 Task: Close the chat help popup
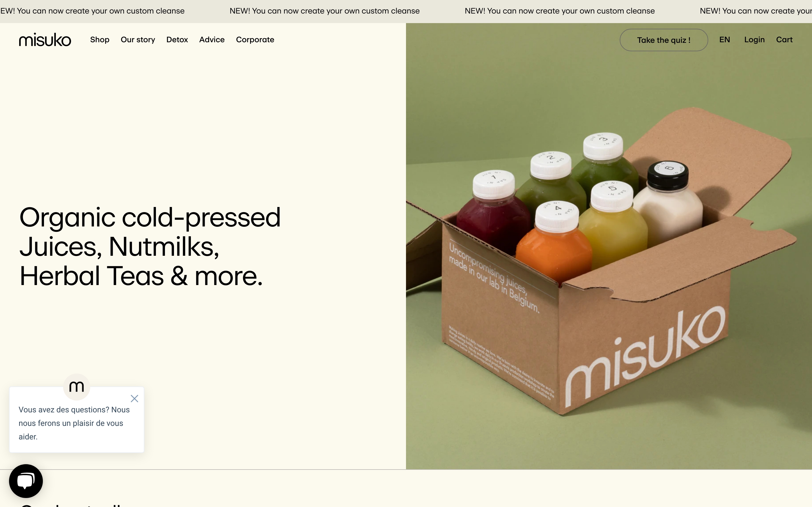pyautogui.click(x=134, y=398)
